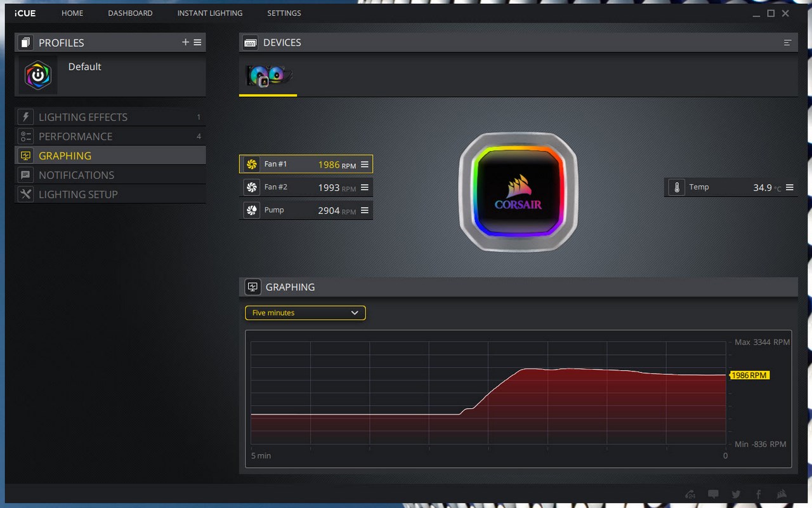Select the Temp sensor row
This screenshot has width=812, height=508.
tap(731, 187)
